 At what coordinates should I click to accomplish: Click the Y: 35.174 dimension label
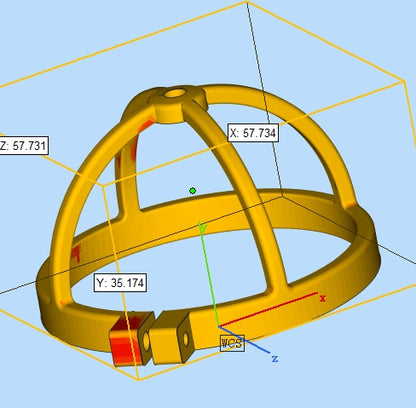120,283
